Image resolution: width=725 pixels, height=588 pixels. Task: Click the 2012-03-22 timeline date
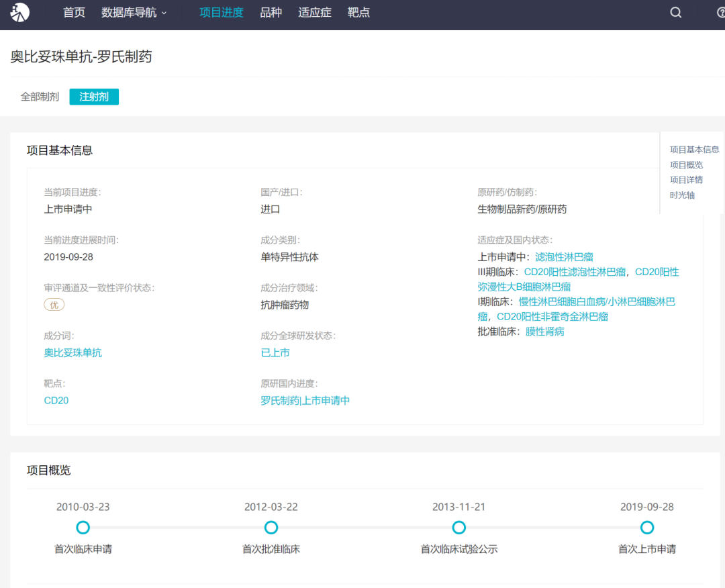(271, 507)
